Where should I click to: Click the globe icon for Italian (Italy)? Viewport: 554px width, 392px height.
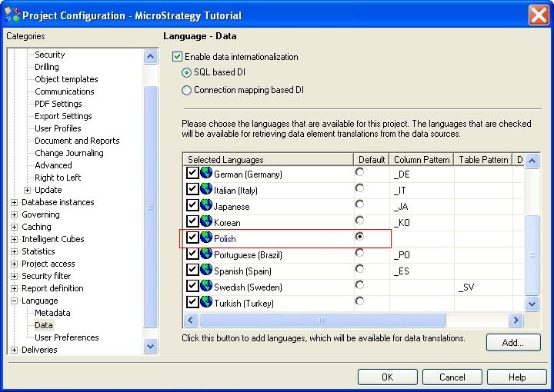(x=206, y=190)
